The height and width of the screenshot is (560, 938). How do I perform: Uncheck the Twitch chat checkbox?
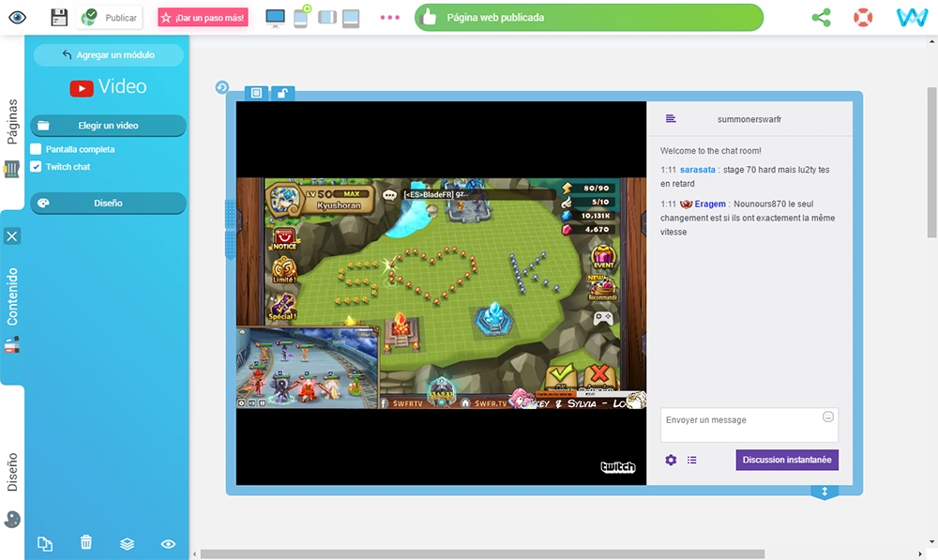pos(36,167)
